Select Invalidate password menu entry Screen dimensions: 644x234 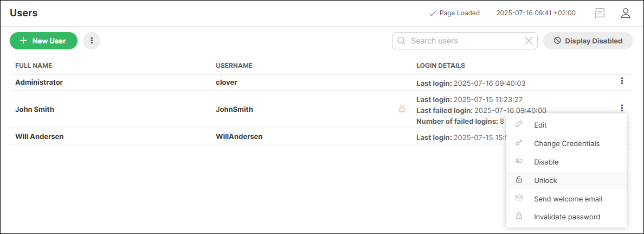click(566, 217)
